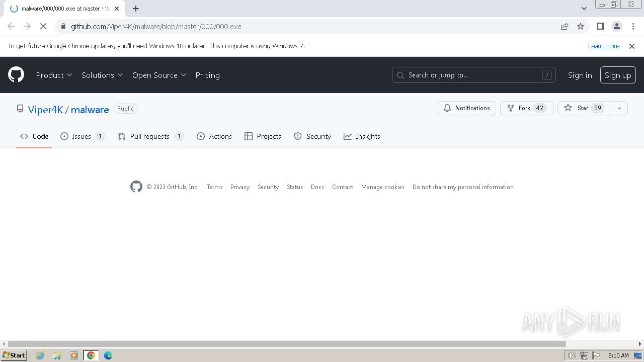The height and width of the screenshot is (362, 644).
Task: Click Manage cookies in footer
Action: tap(383, 187)
